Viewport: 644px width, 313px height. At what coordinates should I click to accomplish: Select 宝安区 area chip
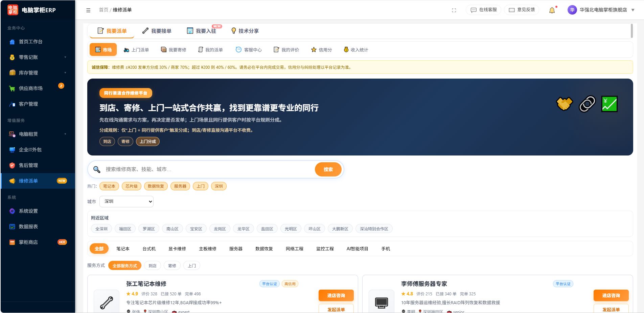click(196, 229)
